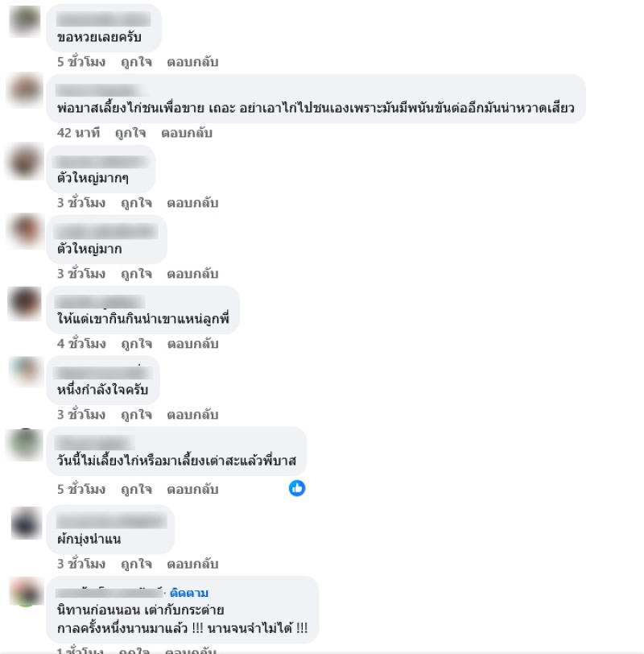Image resolution: width=644 pixels, height=654 pixels.
Task: Open avatar beside the ตัวใหญ่มากๆ comment
Action: coord(25,162)
